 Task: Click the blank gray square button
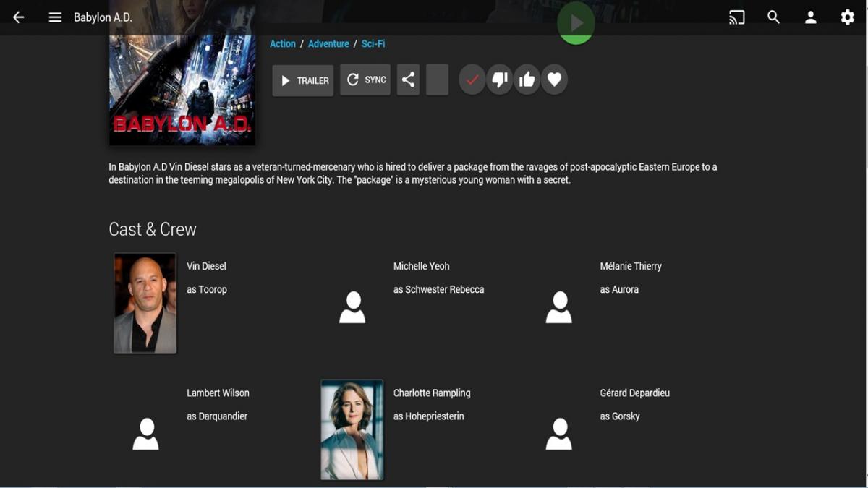coord(437,80)
